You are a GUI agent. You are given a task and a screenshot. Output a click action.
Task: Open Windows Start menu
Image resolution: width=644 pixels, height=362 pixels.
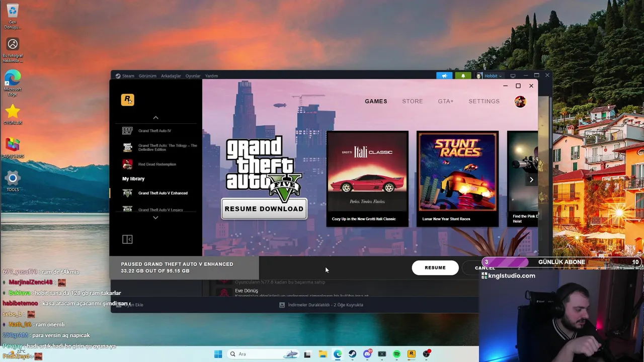(218, 354)
